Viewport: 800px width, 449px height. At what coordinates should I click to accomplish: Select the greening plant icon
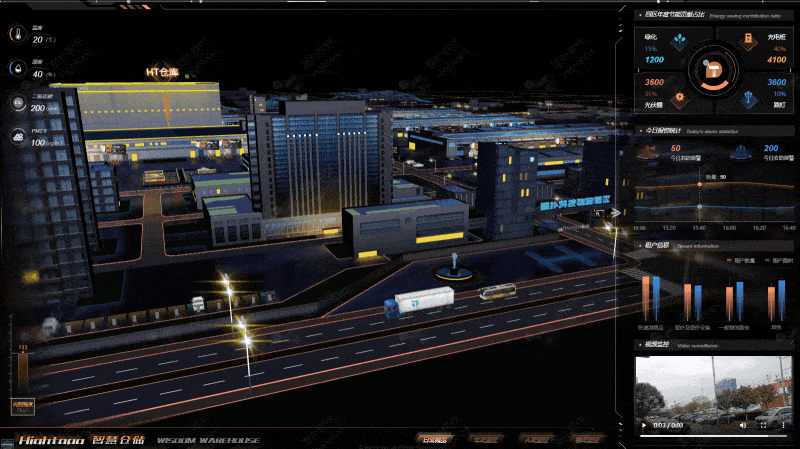pos(679,43)
